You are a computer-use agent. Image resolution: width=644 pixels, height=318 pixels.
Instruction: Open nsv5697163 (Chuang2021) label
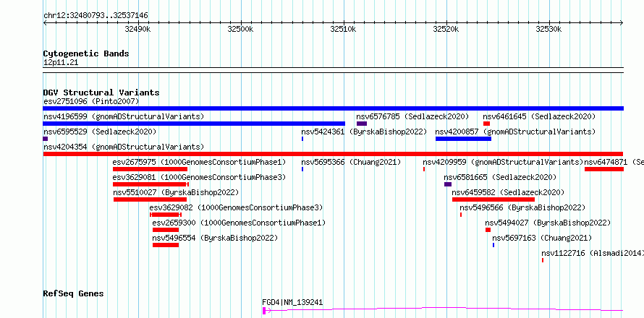(x=542, y=238)
